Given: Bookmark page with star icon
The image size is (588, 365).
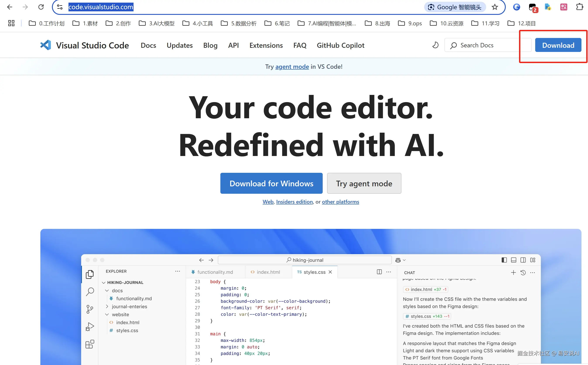Looking at the screenshot, I should point(495,7).
